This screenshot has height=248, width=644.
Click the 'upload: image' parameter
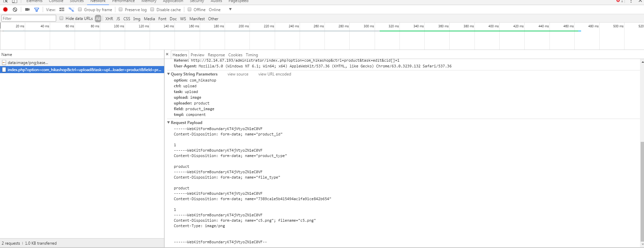(188, 97)
